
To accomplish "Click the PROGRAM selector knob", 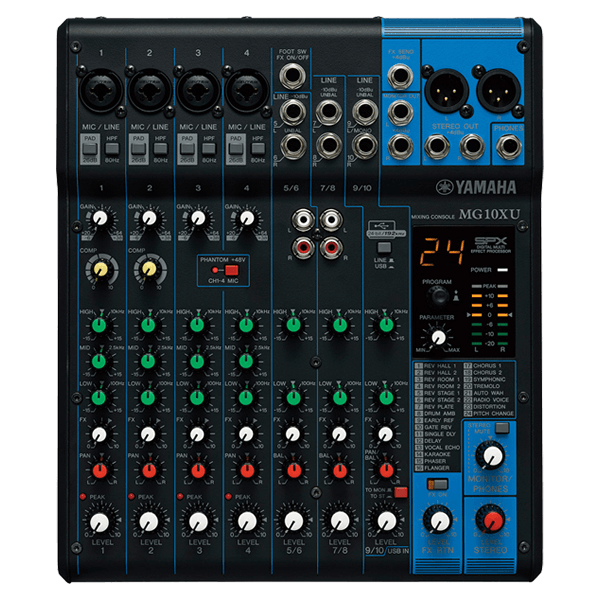I will (438, 298).
